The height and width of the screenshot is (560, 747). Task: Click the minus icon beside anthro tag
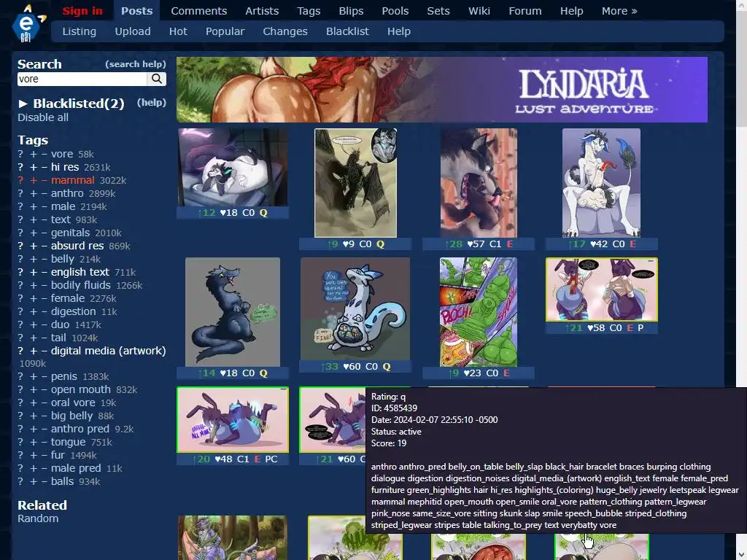tap(44, 193)
